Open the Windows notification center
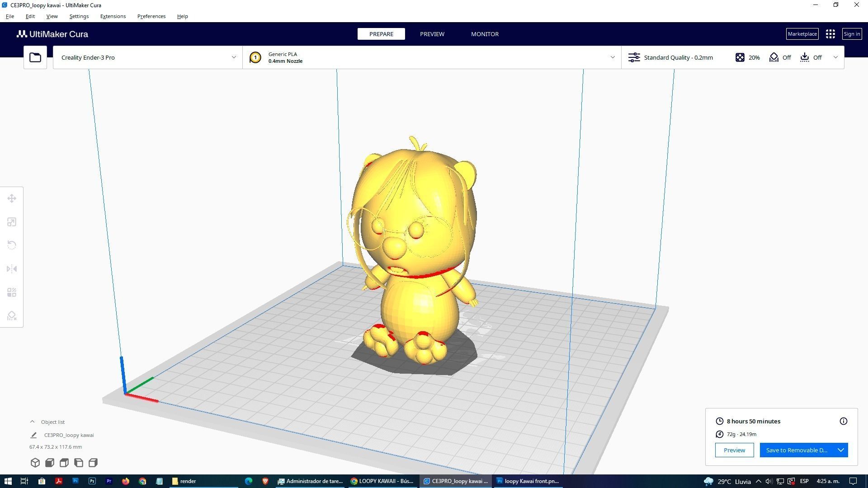868x488 pixels. pyautogui.click(x=853, y=481)
